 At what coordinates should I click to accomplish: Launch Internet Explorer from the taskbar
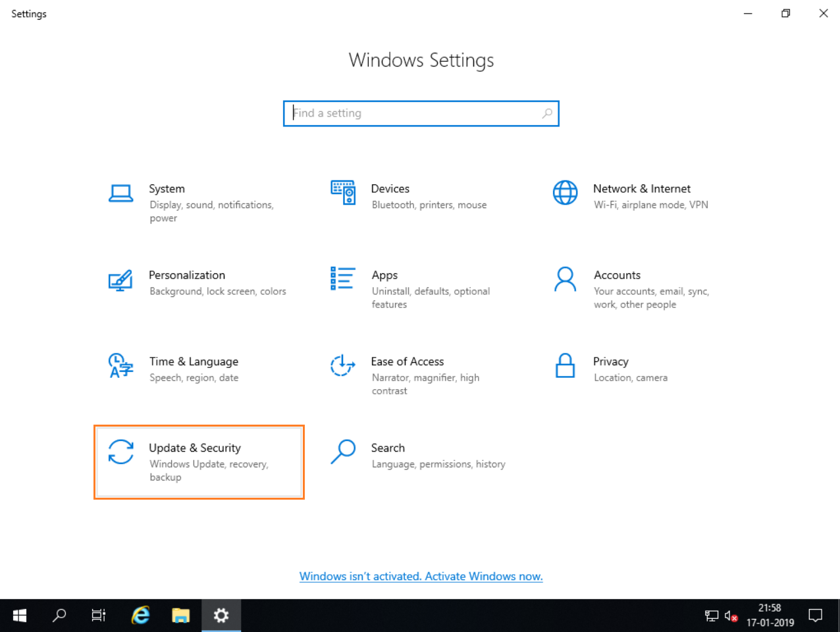pyautogui.click(x=140, y=616)
